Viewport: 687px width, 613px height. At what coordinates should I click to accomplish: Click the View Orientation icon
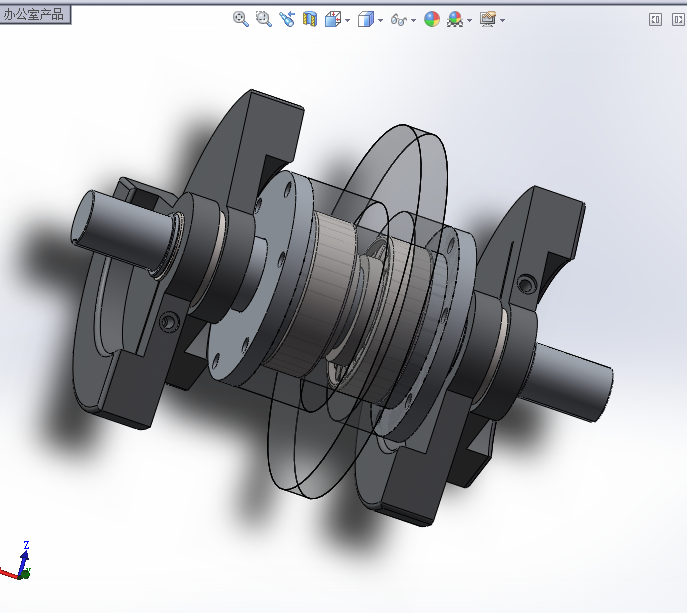tap(333, 19)
